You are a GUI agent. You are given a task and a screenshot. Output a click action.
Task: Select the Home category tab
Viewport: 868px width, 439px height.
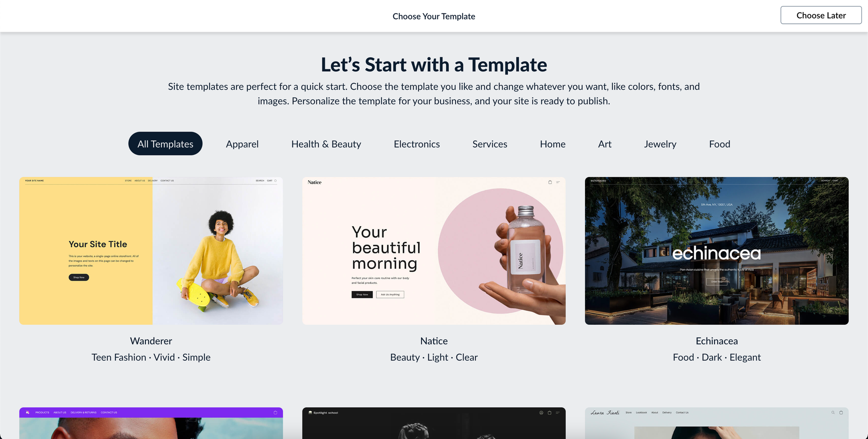point(552,144)
